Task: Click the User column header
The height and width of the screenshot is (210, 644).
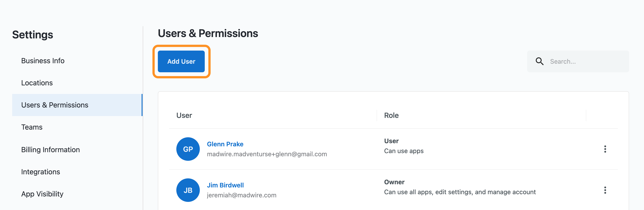Action: (x=184, y=115)
